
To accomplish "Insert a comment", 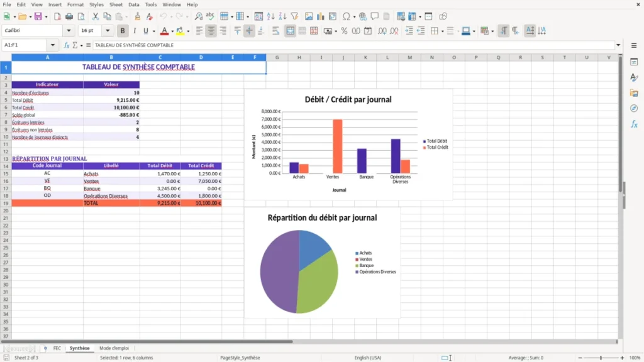I will pyautogui.click(x=375, y=16).
